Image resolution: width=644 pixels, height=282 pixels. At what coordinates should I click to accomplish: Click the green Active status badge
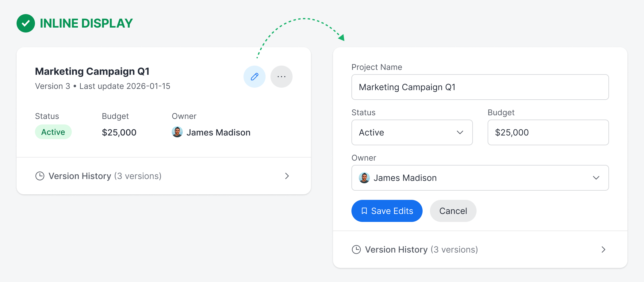(x=53, y=132)
